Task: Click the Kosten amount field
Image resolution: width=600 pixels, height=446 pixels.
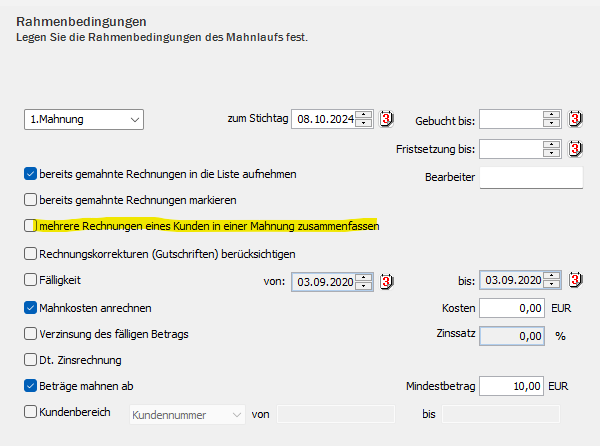Action: tap(512, 308)
